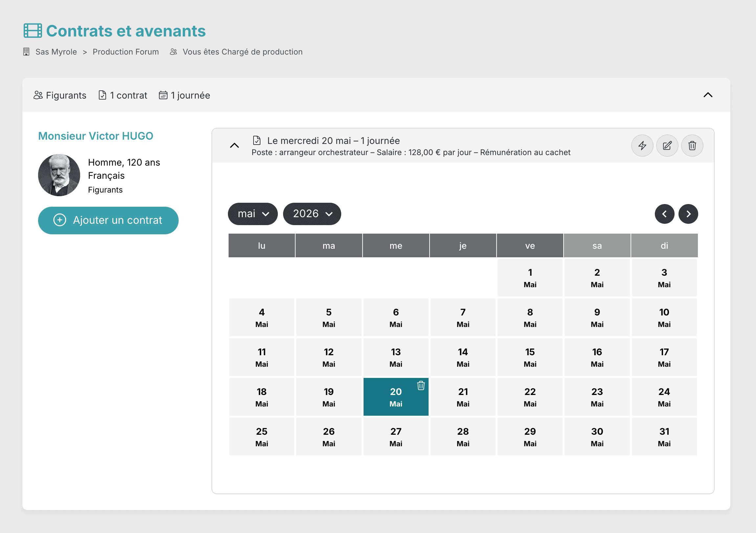Click the building icon next to Sas Myrole
This screenshot has height=533, width=756.
pos(26,52)
